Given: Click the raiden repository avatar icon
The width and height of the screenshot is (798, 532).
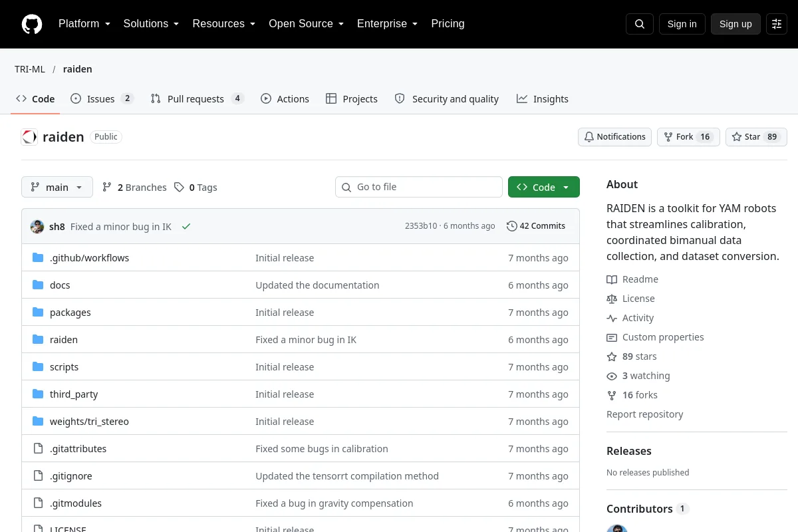Looking at the screenshot, I should click(29, 137).
